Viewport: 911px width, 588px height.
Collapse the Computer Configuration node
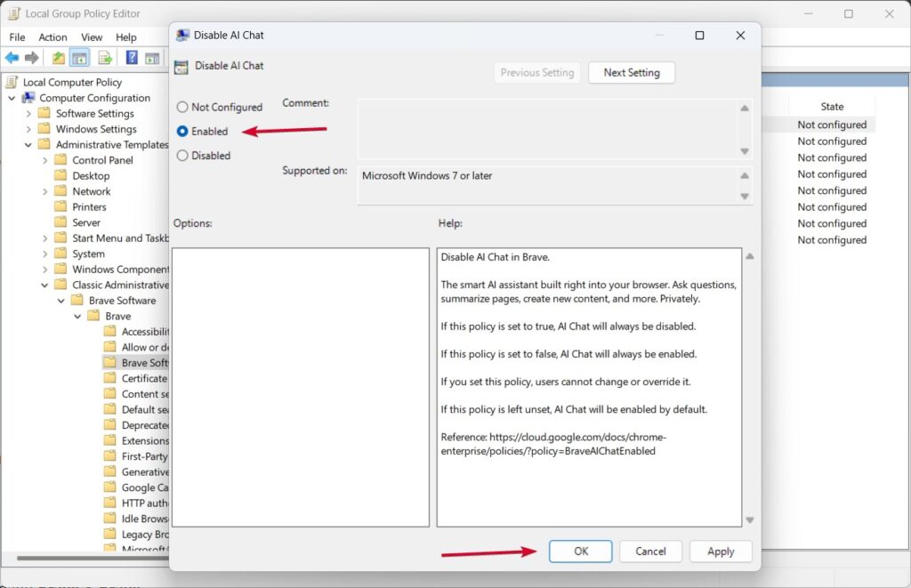[x=12, y=98]
